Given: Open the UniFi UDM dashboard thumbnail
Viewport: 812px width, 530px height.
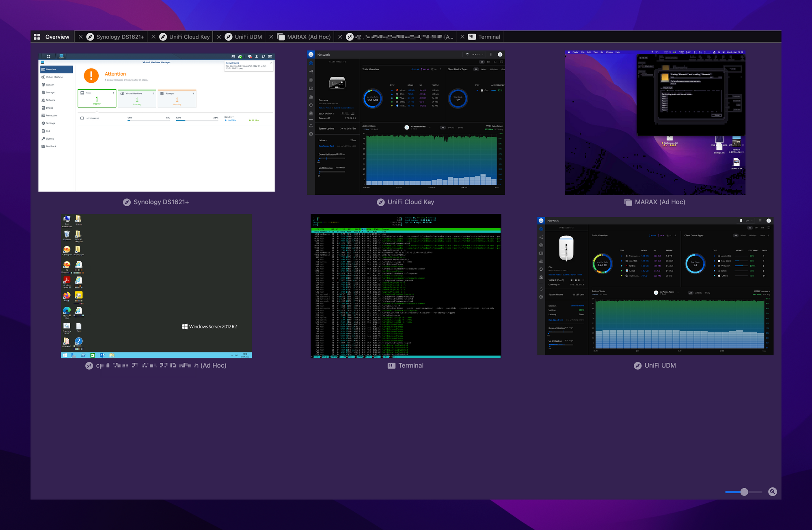Looking at the screenshot, I should coord(655,286).
